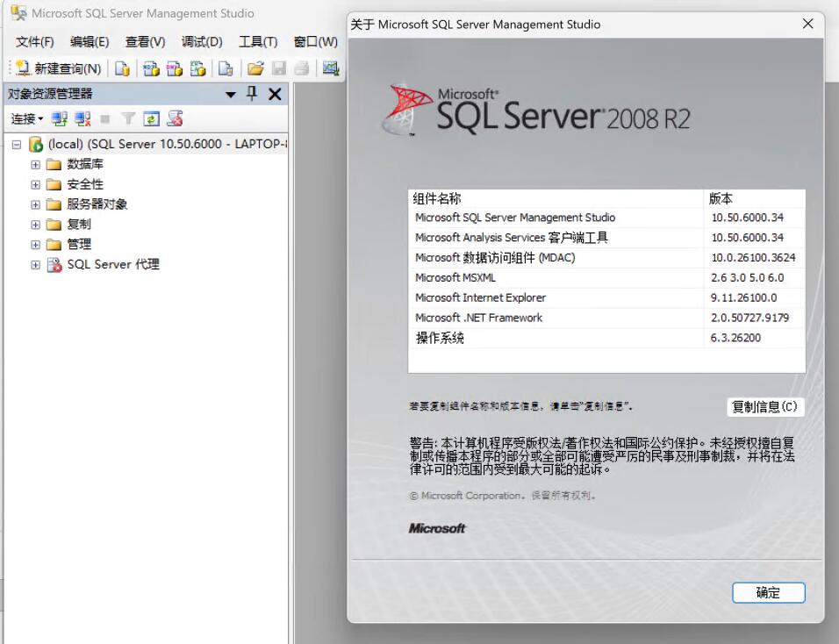Click the Database Engine Query icon

pyautogui.click(x=123, y=68)
